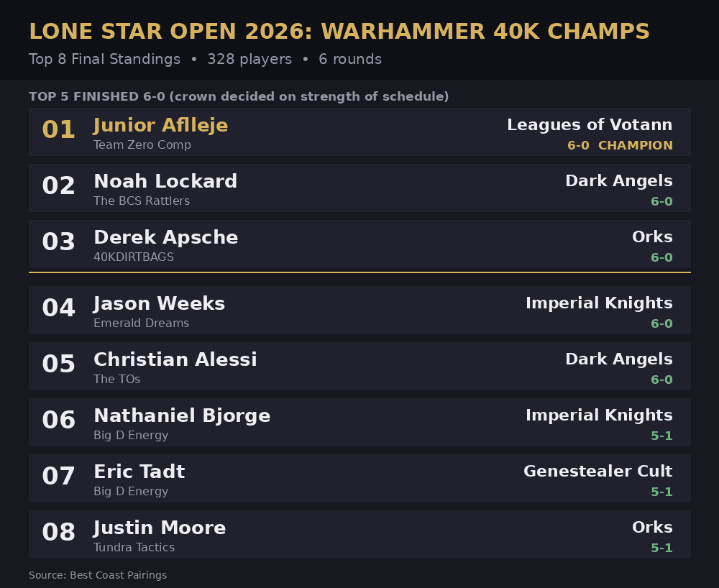Click the rank number 08
Image resolution: width=719 pixels, height=588 pixels.
point(59,532)
